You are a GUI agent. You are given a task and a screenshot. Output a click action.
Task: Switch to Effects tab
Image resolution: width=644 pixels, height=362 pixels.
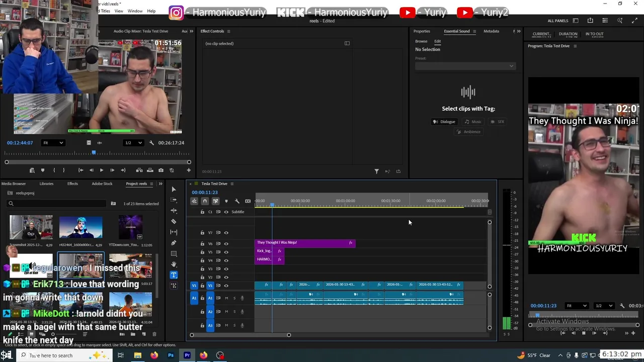[x=72, y=184]
